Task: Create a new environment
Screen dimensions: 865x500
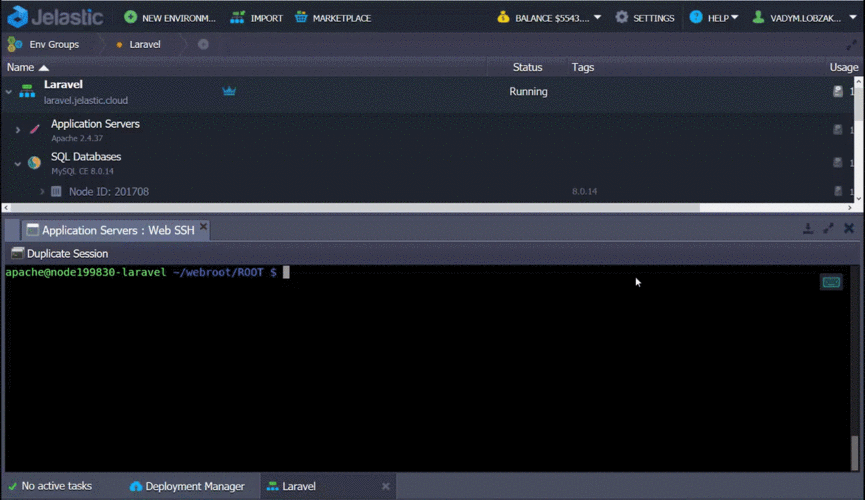Action: coord(170,18)
